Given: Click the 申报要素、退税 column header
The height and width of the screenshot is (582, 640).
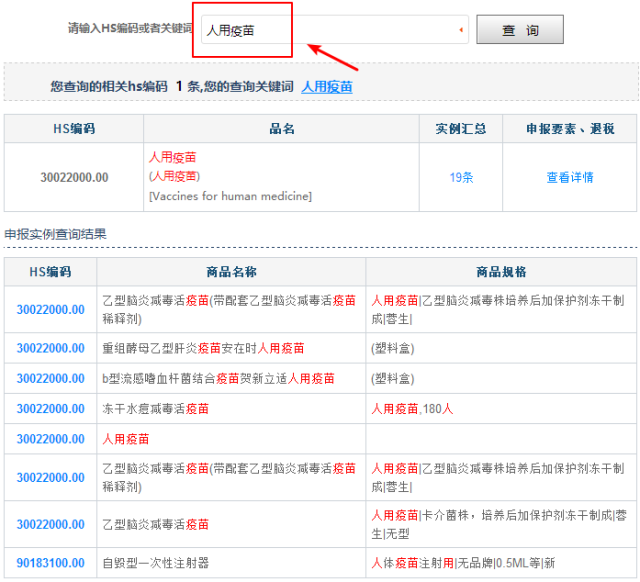Looking at the screenshot, I should 570,129.
